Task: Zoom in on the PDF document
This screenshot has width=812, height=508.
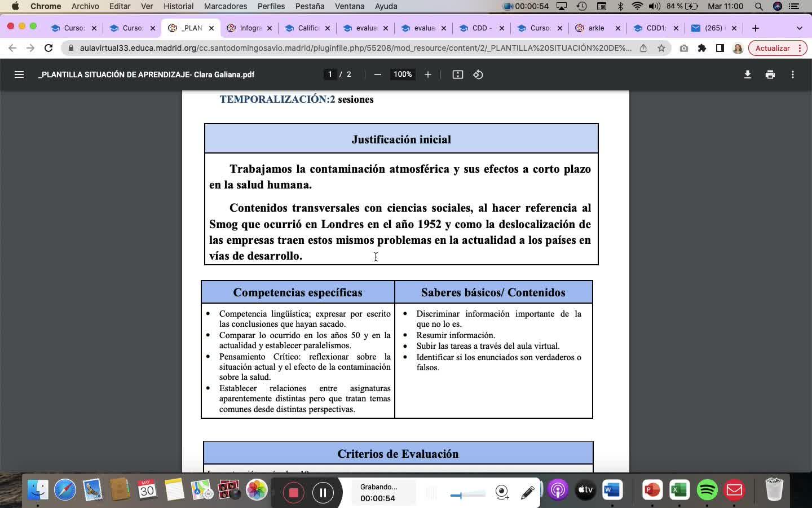Action: [428, 75]
